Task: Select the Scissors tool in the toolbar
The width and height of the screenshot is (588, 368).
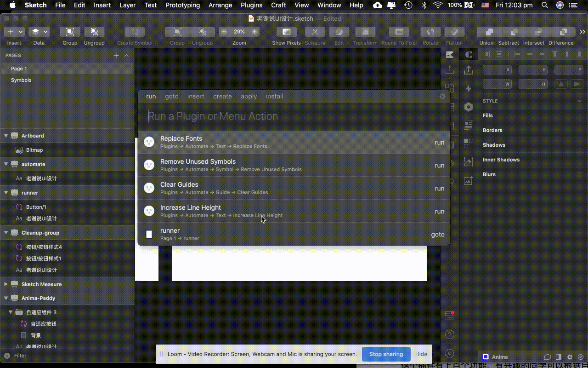Action: point(315,32)
